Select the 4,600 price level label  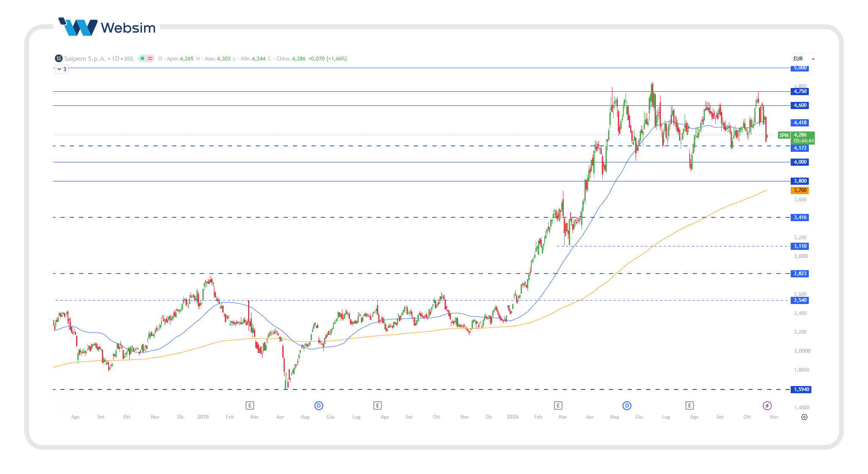pos(800,105)
